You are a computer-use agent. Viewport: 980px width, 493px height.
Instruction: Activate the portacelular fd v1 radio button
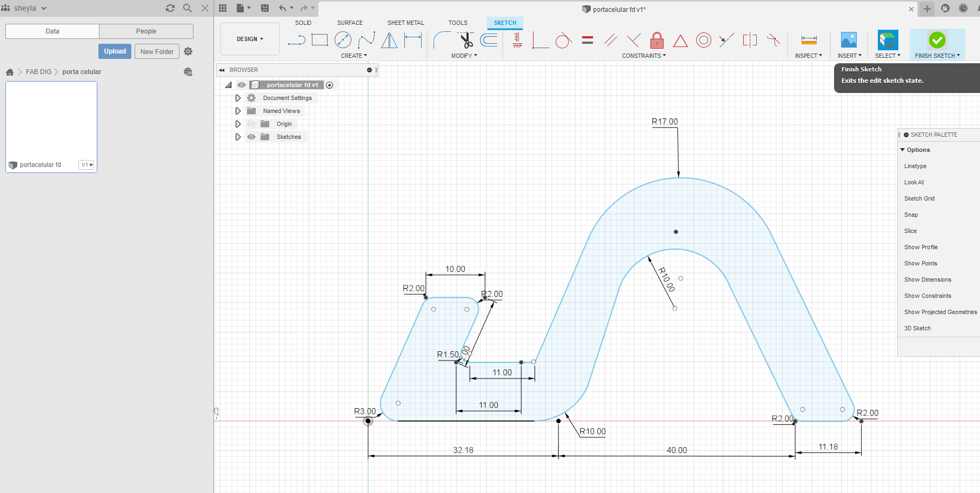coord(329,85)
